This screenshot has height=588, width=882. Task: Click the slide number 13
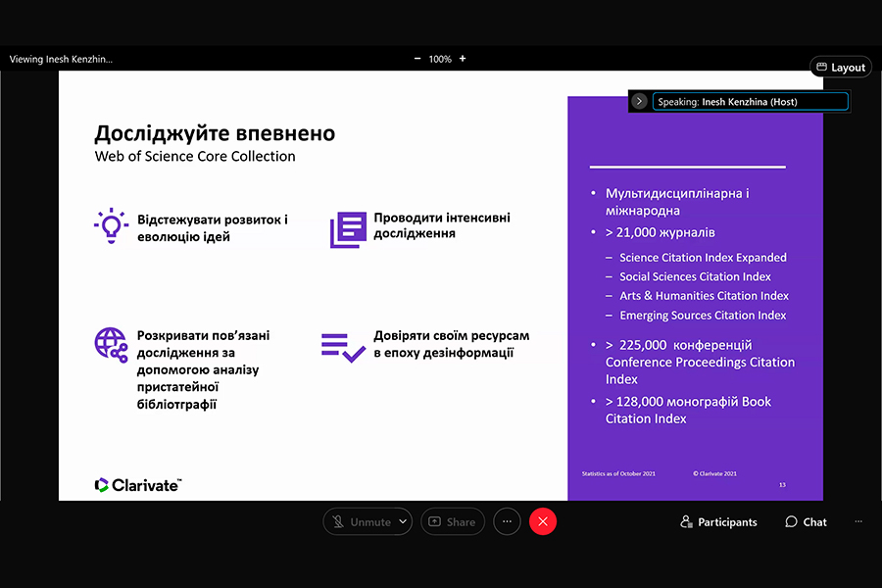[x=782, y=485]
